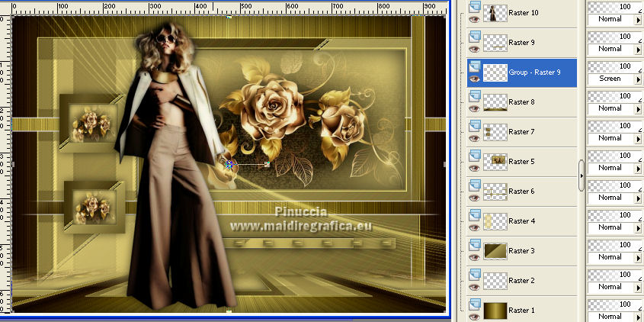Select Raster 10 by its woman thumbnail

click(495, 13)
